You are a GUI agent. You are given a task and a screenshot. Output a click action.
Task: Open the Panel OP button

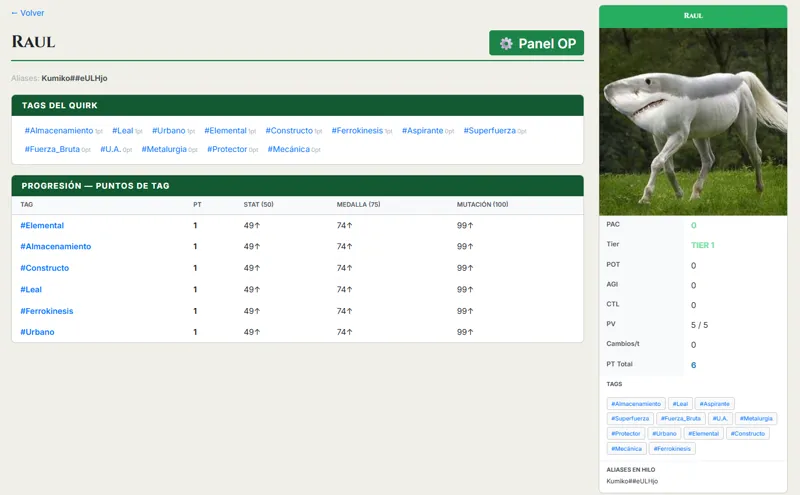(x=536, y=43)
